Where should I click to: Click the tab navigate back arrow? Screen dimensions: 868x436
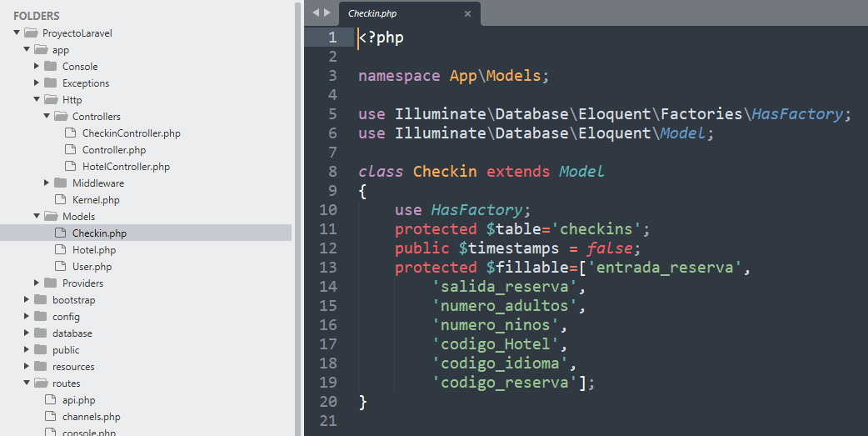pyautogui.click(x=316, y=13)
